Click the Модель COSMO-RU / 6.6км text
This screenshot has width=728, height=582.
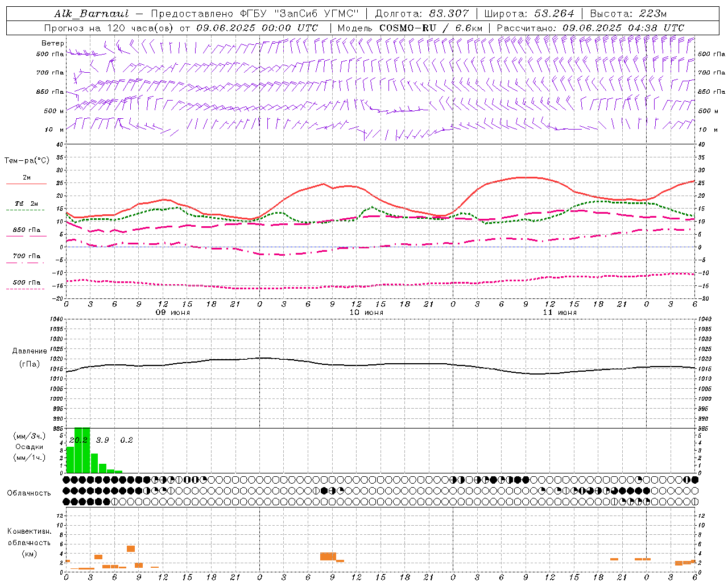[x=409, y=28]
